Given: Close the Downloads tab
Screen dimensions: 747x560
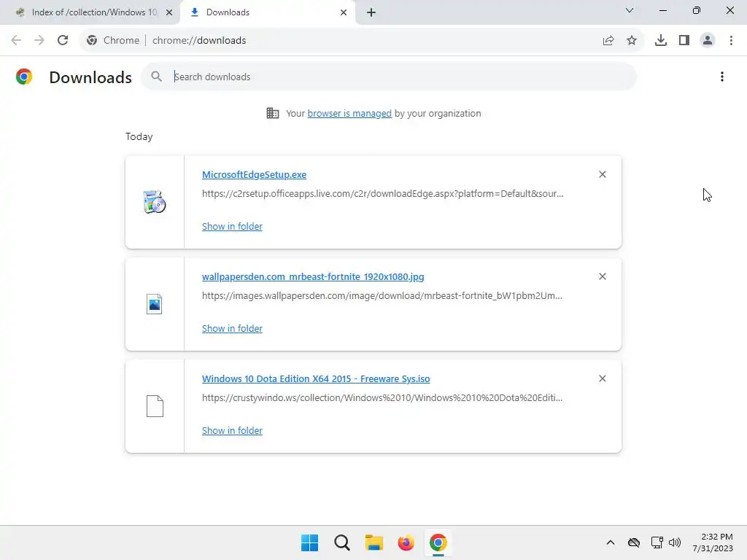Looking at the screenshot, I should coord(344,12).
